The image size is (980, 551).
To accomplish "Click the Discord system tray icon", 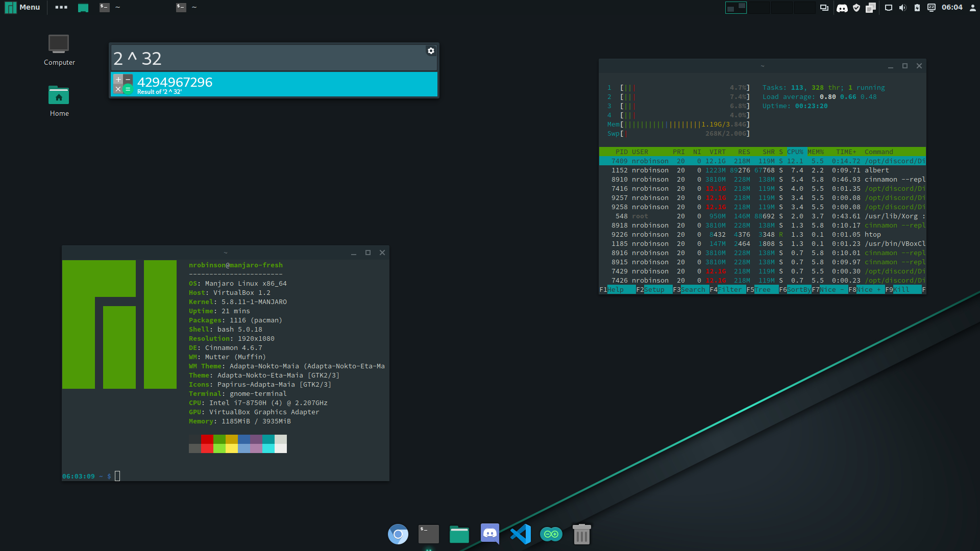I will (843, 8).
